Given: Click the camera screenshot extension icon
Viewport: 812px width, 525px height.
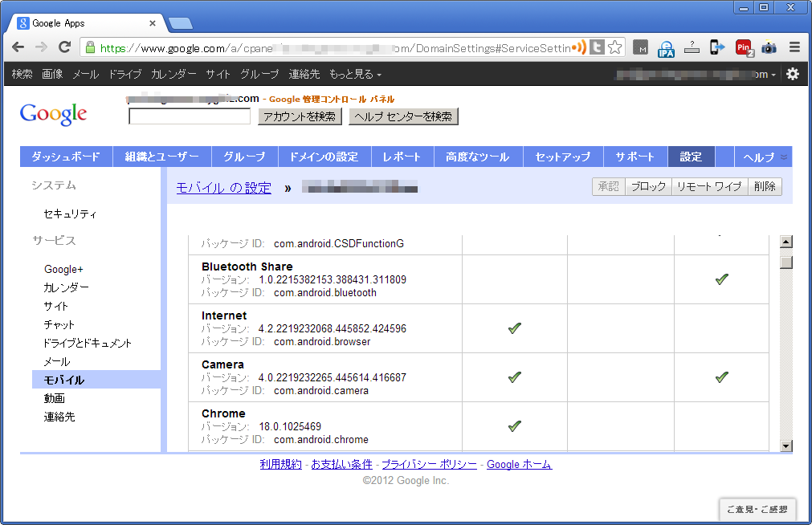Looking at the screenshot, I should (x=769, y=47).
